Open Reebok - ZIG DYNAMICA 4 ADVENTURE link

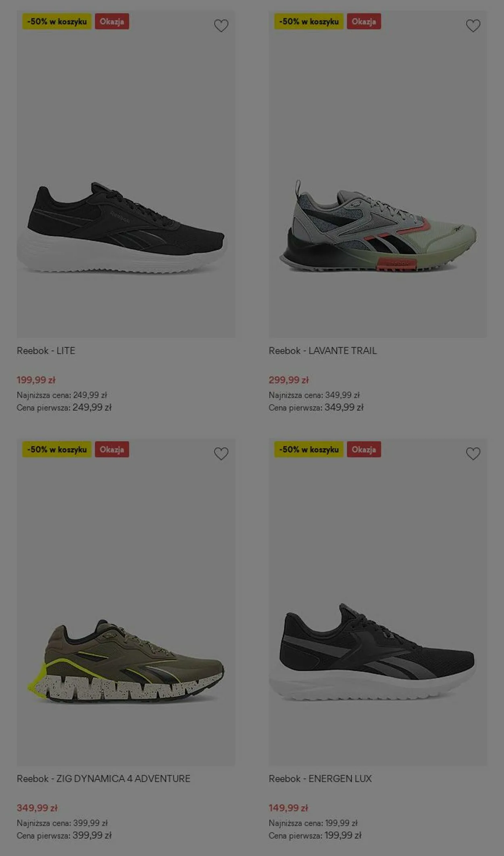click(103, 779)
